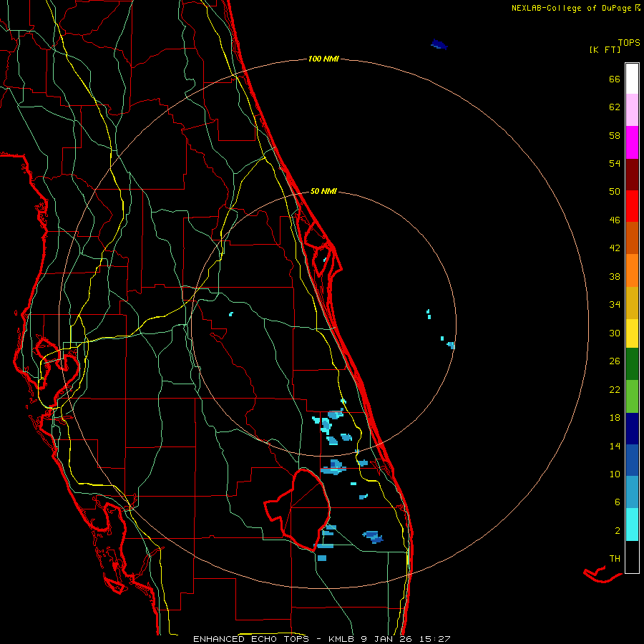Click the 9 JAN 26 date text
This screenshot has height=644, width=644.
coord(388,639)
